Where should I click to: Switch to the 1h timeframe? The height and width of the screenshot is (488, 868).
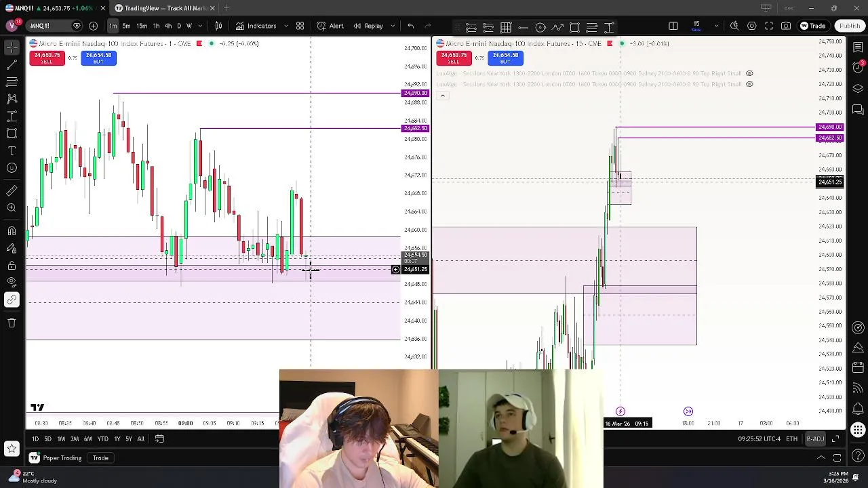[x=156, y=26]
